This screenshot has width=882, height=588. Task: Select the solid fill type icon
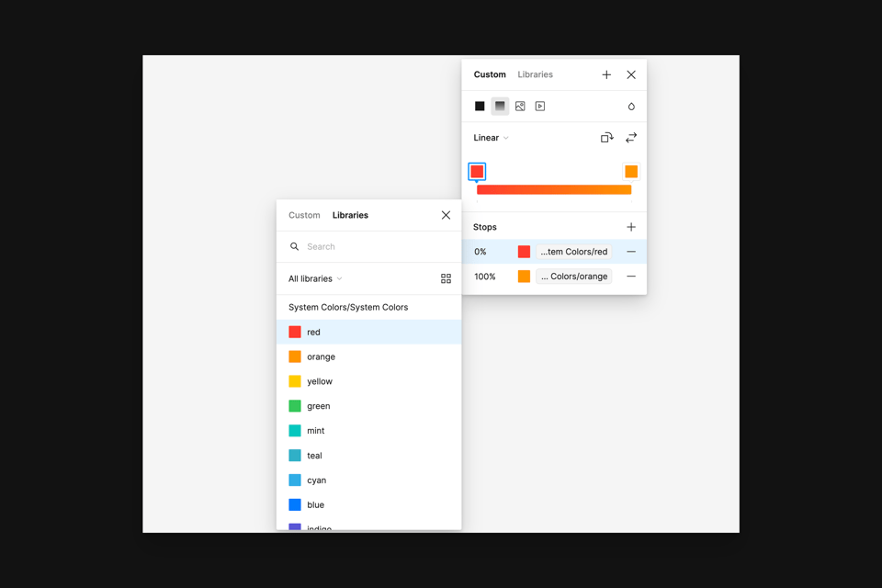coord(480,107)
